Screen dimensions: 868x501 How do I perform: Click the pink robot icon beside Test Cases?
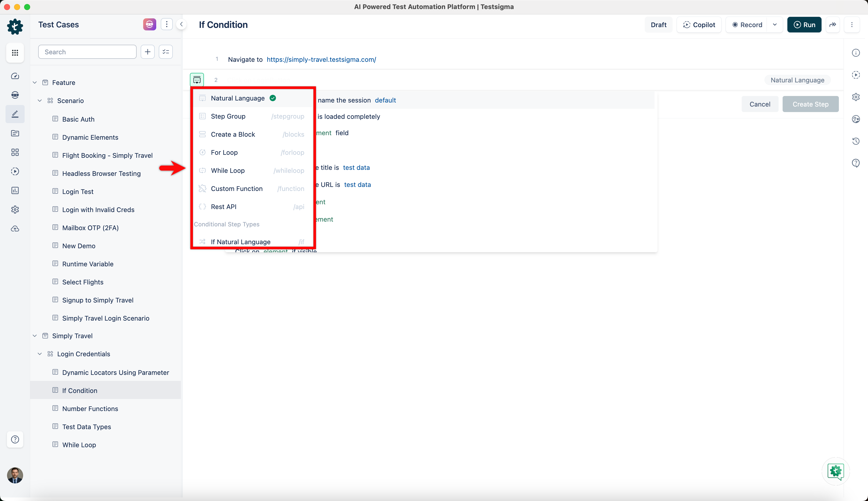[150, 24]
